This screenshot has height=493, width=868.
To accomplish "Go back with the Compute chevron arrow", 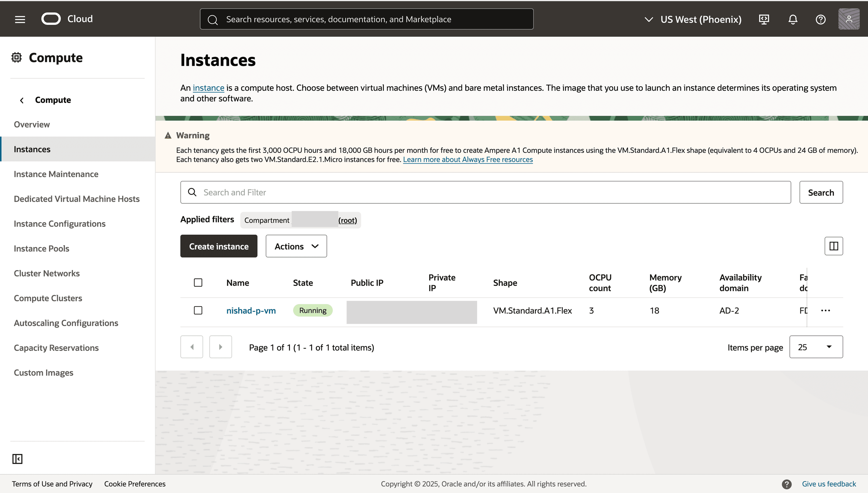I will tap(22, 100).
